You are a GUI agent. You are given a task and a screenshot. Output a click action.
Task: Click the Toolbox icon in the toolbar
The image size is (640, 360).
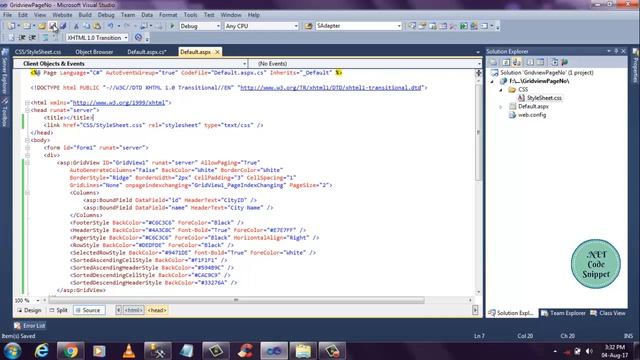(x=453, y=26)
